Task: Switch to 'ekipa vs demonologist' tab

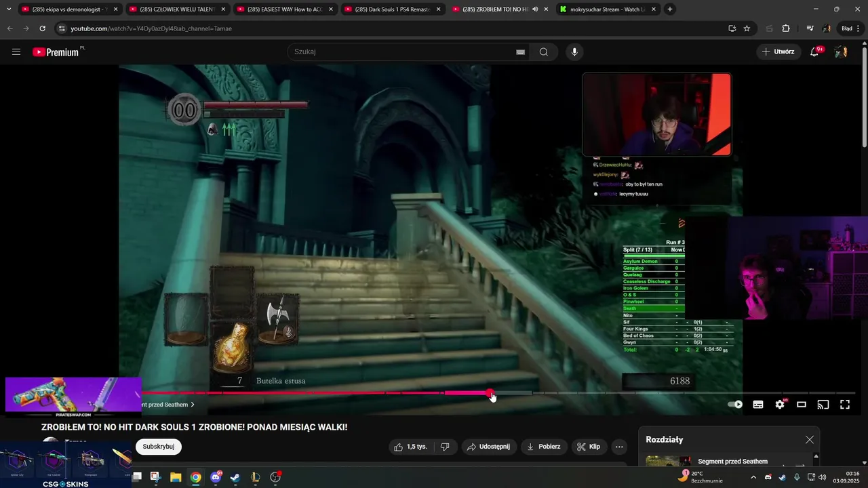Action: click(69, 9)
